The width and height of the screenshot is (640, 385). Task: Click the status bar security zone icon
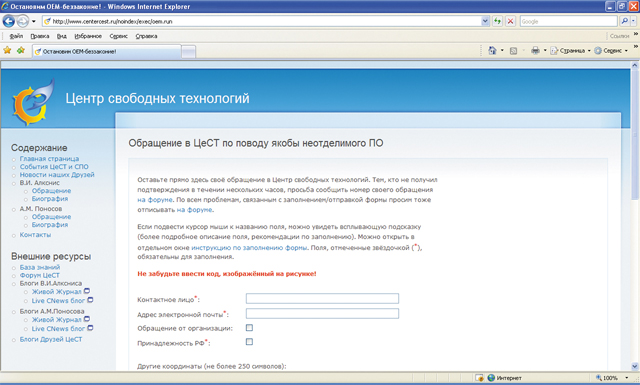point(479,378)
